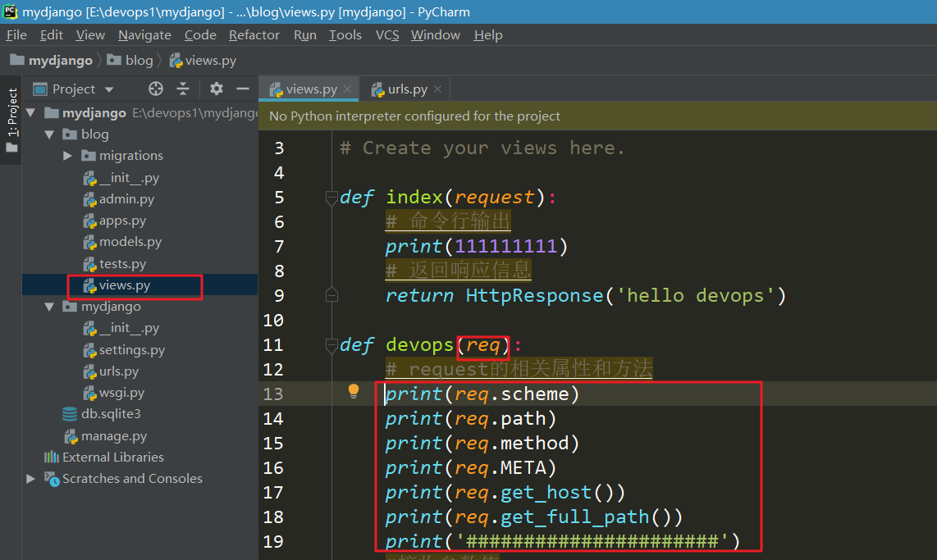Click the locate/scroll-from-source target icon
This screenshot has height=560, width=937.
point(156,89)
